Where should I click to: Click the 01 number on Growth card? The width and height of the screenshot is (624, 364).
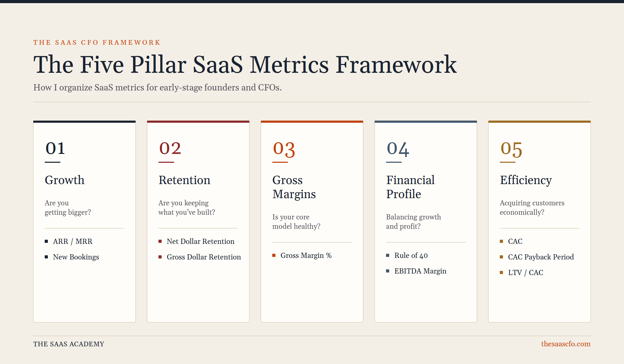pyautogui.click(x=55, y=148)
